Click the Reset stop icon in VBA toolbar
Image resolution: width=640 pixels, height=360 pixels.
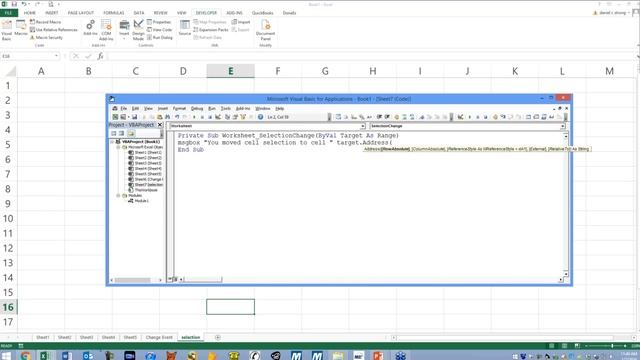[x=210, y=117]
